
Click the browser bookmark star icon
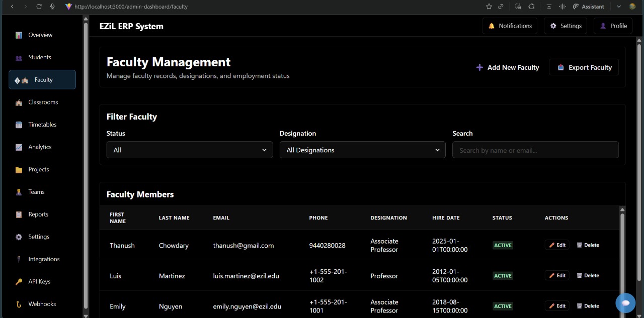click(x=489, y=7)
